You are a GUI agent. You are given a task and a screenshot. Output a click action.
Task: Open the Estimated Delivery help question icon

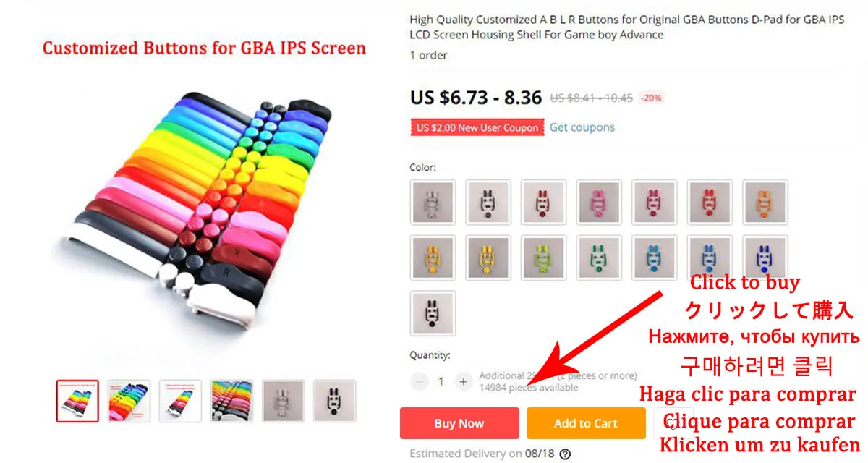[x=565, y=454]
